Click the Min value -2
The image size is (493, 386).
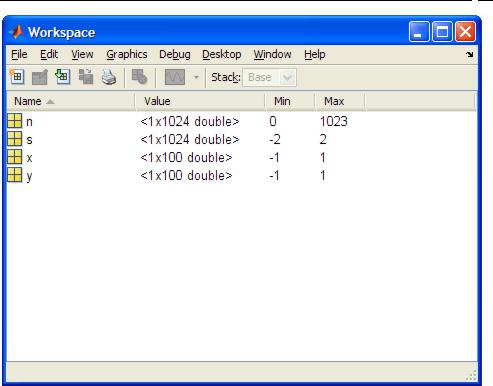(x=275, y=140)
